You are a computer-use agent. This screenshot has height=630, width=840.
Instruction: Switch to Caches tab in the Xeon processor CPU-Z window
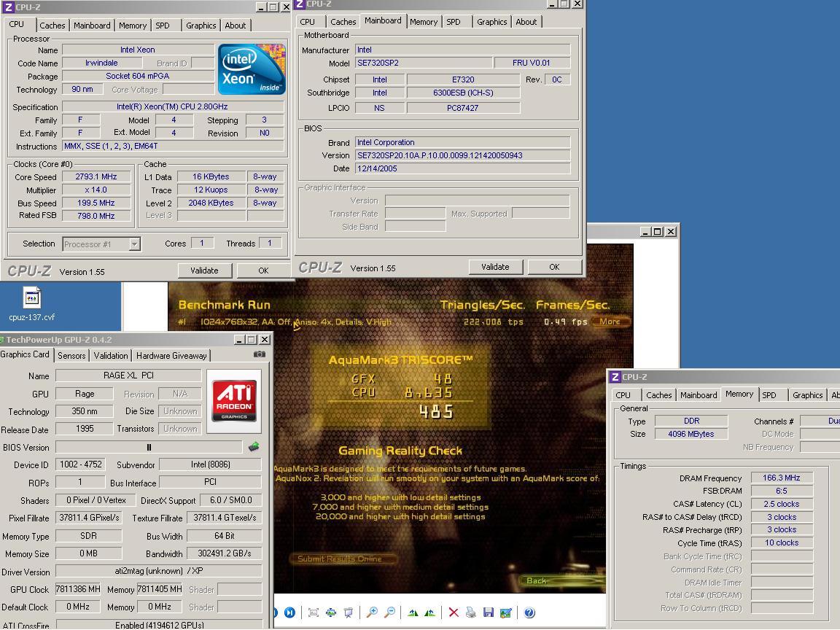pyautogui.click(x=52, y=26)
